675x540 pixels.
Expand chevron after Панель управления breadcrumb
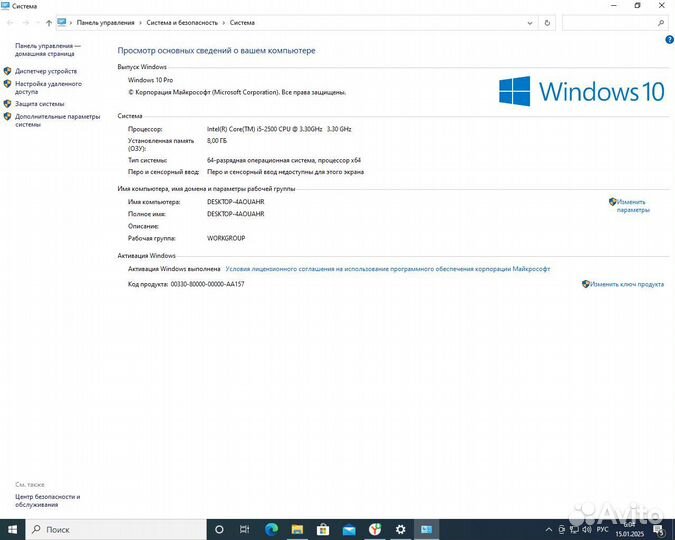pos(140,23)
